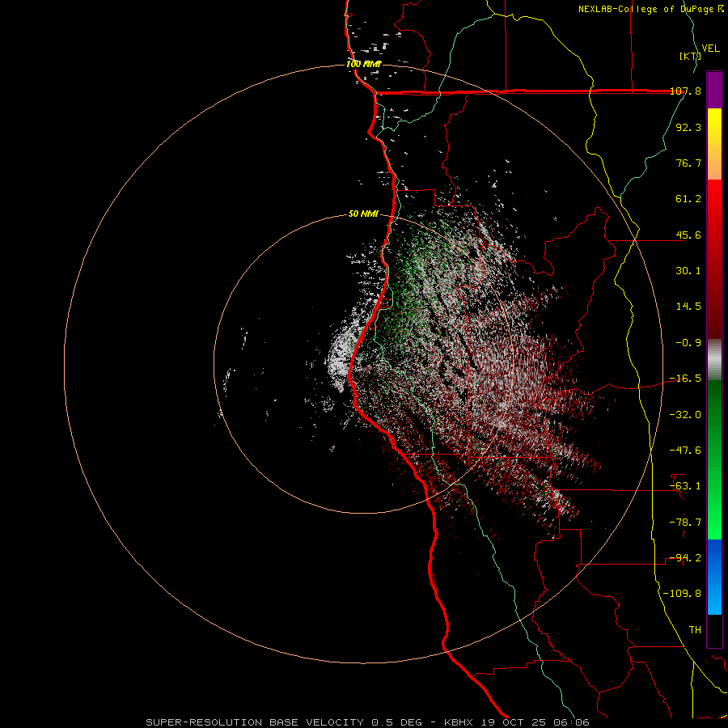This screenshot has width=728, height=728.
Task: Select the -78.7 velocity scale value
Action: [686, 523]
